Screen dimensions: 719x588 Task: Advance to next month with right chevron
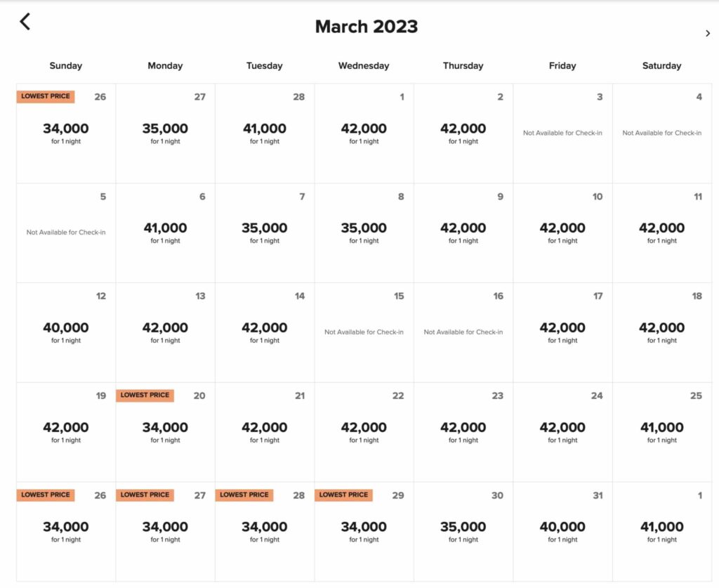pyautogui.click(x=708, y=34)
